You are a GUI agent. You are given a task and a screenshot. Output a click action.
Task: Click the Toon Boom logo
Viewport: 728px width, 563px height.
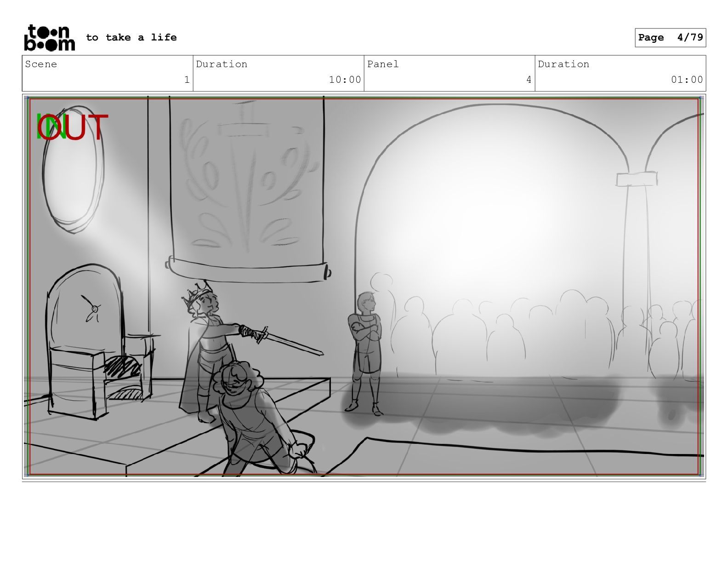pyautogui.click(x=49, y=37)
